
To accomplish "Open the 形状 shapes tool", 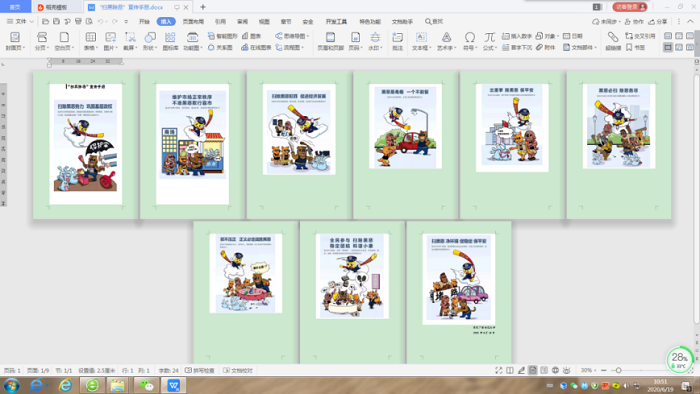I will tap(150, 40).
